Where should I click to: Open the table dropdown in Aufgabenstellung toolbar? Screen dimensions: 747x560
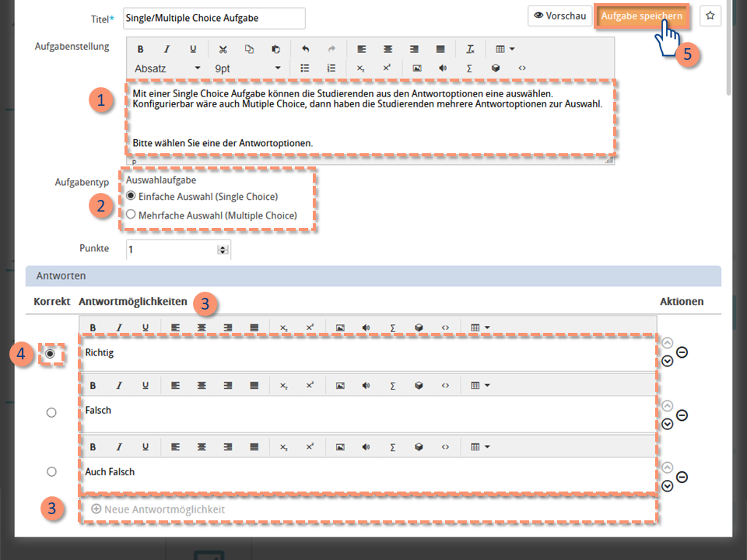pos(505,49)
